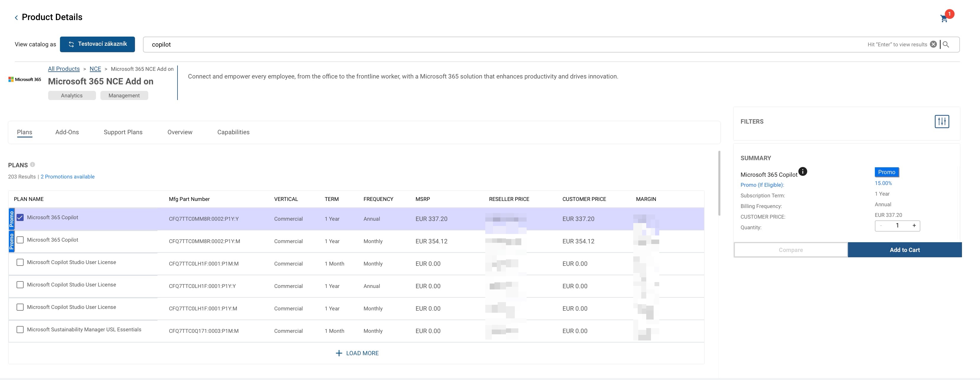
Task: Click info icon beside Microsoft 365 Copilot summary
Action: tap(802, 171)
